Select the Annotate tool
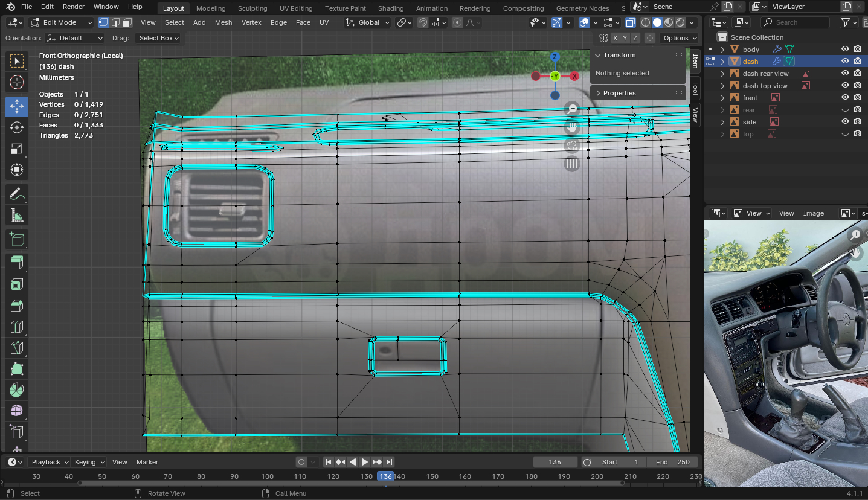868x500 pixels. click(17, 194)
